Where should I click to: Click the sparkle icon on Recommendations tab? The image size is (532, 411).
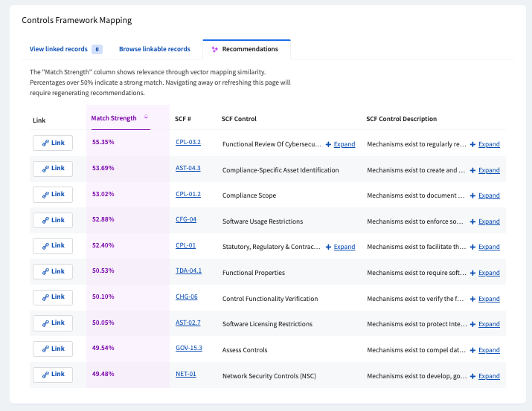215,50
